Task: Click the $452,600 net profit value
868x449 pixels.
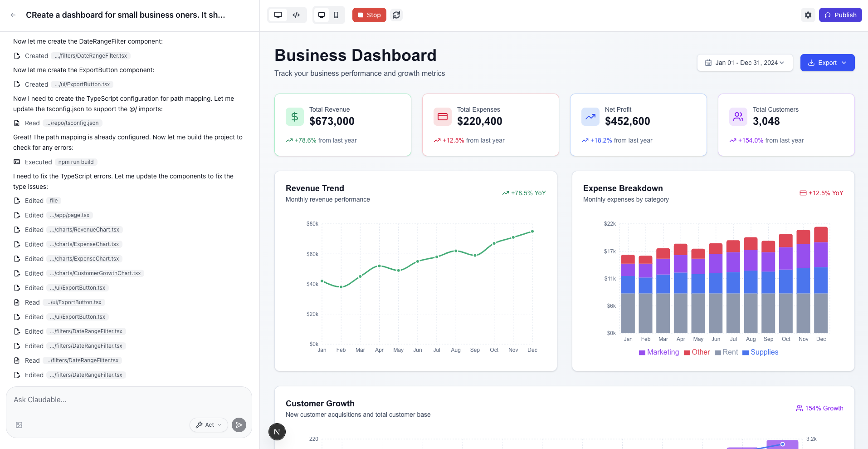Action: coord(628,121)
